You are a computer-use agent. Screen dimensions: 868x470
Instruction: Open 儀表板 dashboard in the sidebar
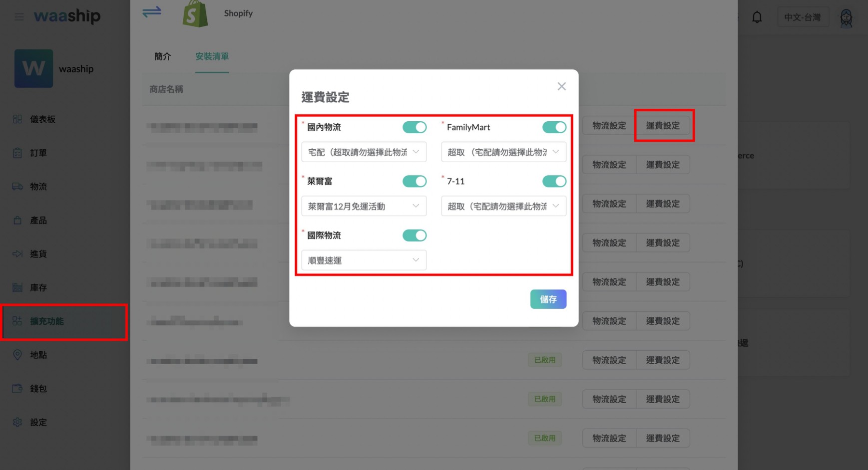(x=42, y=119)
